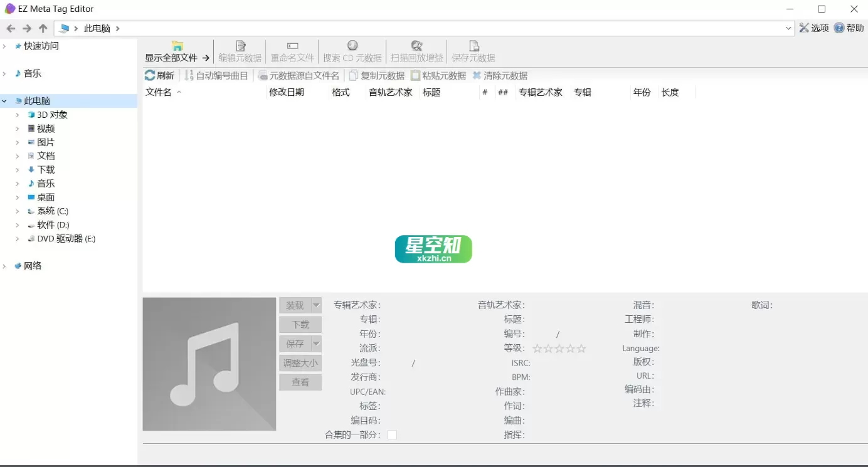
Task: Open the 装载 dropdown arrow
Action: tap(316, 305)
